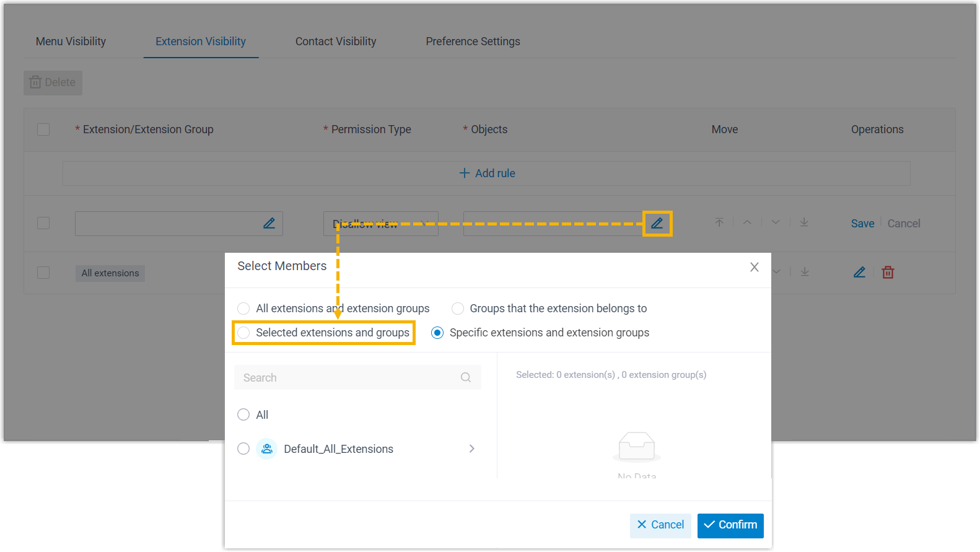Click the Default_All_Extensions group icon
The height and width of the screenshot is (552, 980).
point(267,449)
